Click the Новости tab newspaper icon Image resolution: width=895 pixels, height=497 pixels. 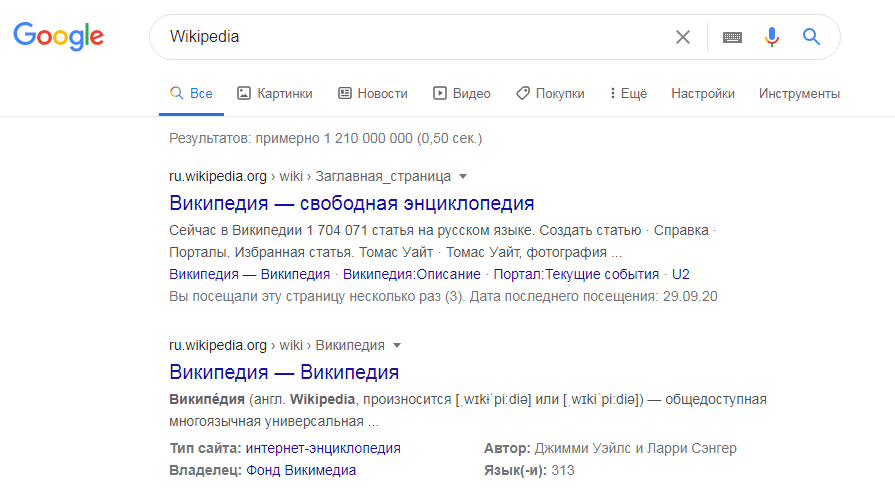(x=345, y=93)
